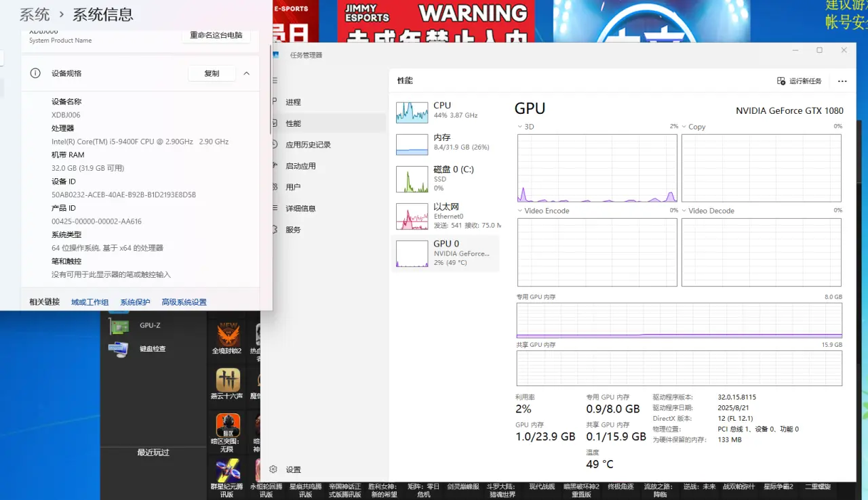Click the 重命名这台电脑 button
Image resolution: width=868 pixels, height=500 pixels.
pyautogui.click(x=216, y=35)
